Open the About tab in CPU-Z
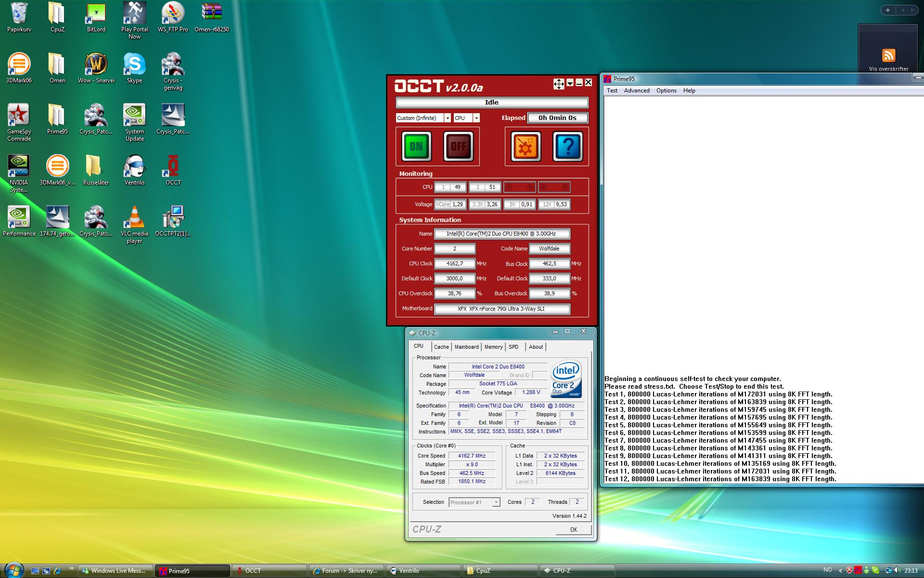This screenshot has width=924, height=578. point(536,347)
